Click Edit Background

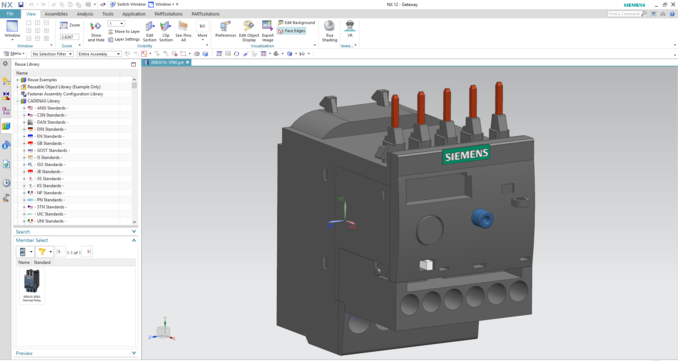[x=297, y=22]
